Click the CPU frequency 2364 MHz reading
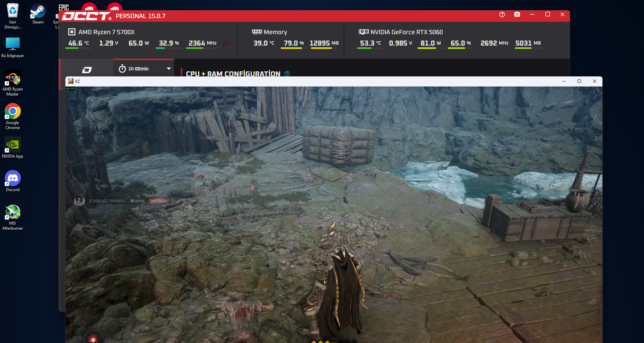The image size is (644, 343). [x=203, y=43]
